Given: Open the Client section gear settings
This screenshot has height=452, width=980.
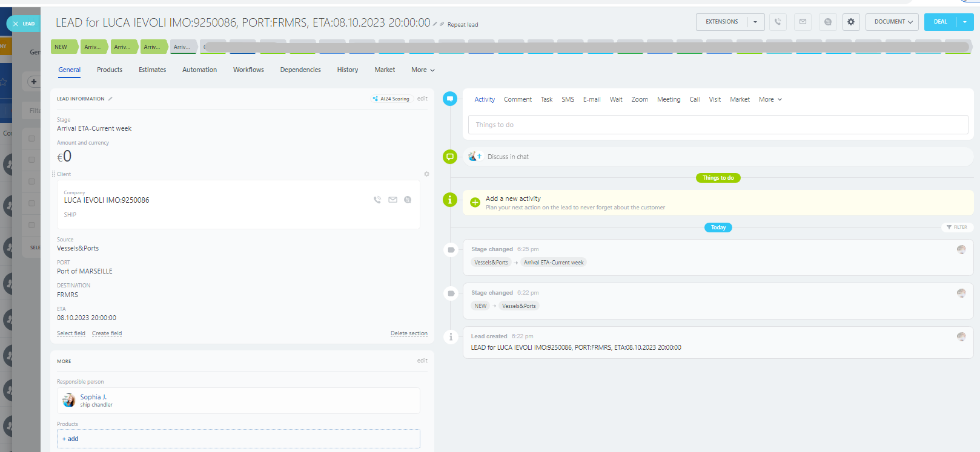Looking at the screenshot, I should pos(426,174).
